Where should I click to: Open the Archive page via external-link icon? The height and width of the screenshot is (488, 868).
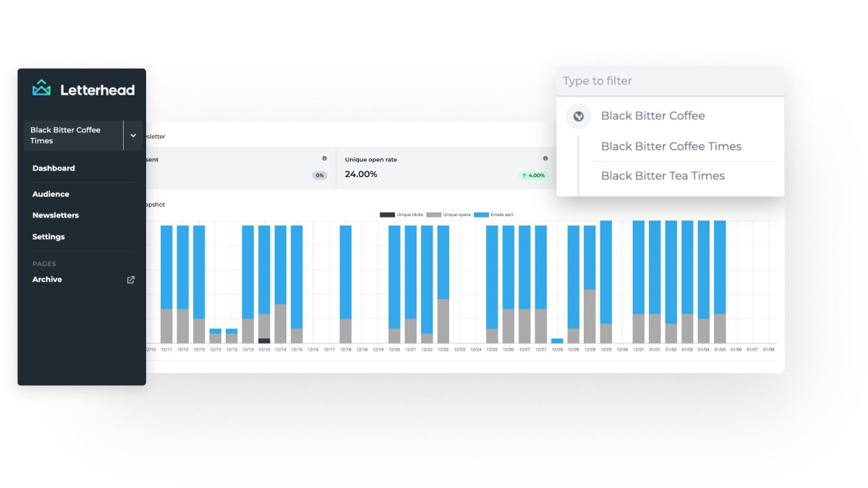[130, 280]
